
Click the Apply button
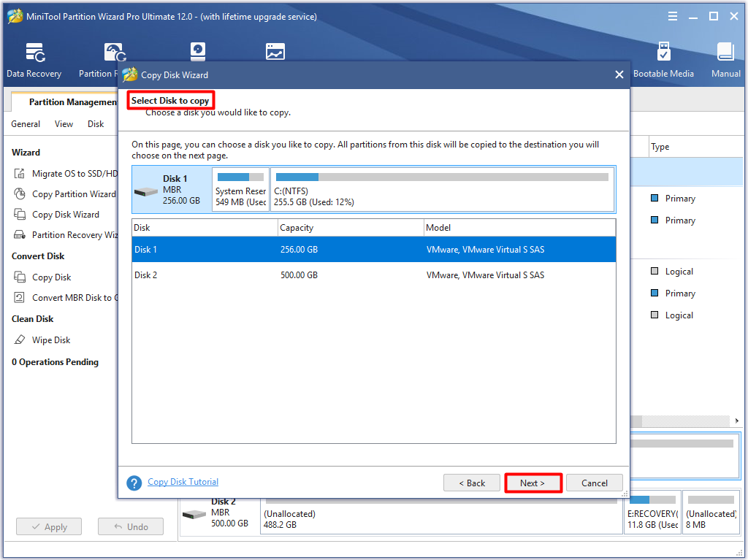point(49,526)
